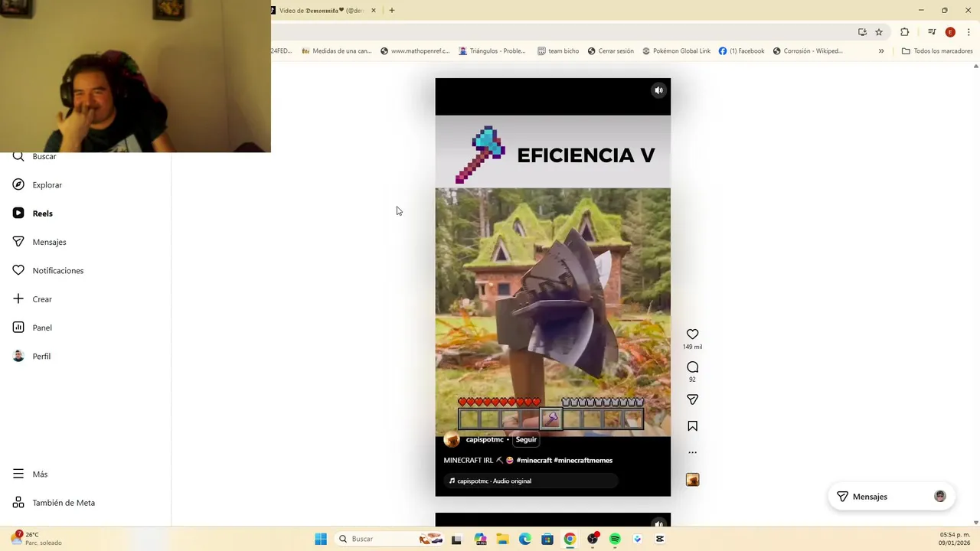
Task: Open capispotmc Audio original chip
Action: 531,481
